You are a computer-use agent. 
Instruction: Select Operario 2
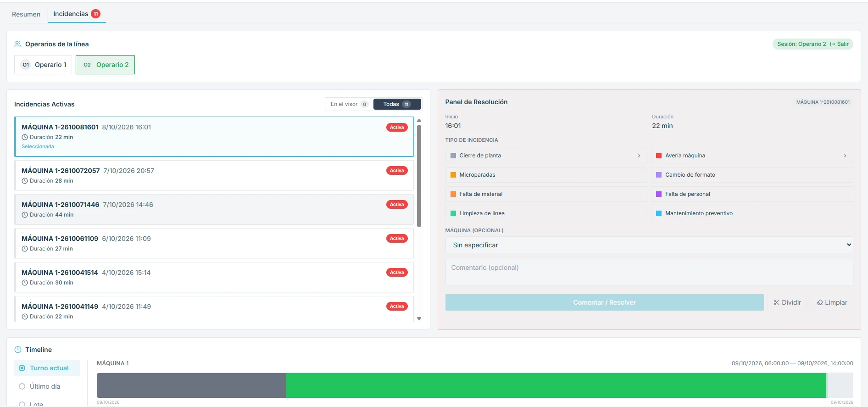click(105, 65)
